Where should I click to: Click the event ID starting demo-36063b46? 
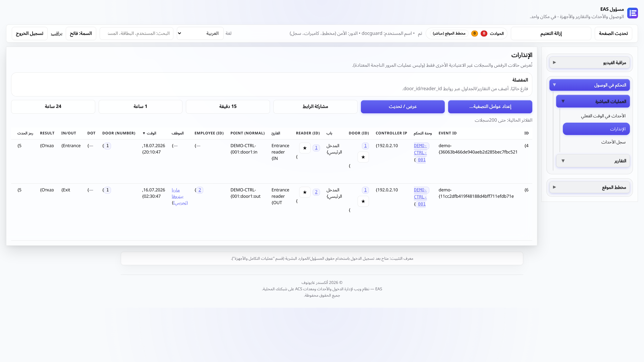478,149
